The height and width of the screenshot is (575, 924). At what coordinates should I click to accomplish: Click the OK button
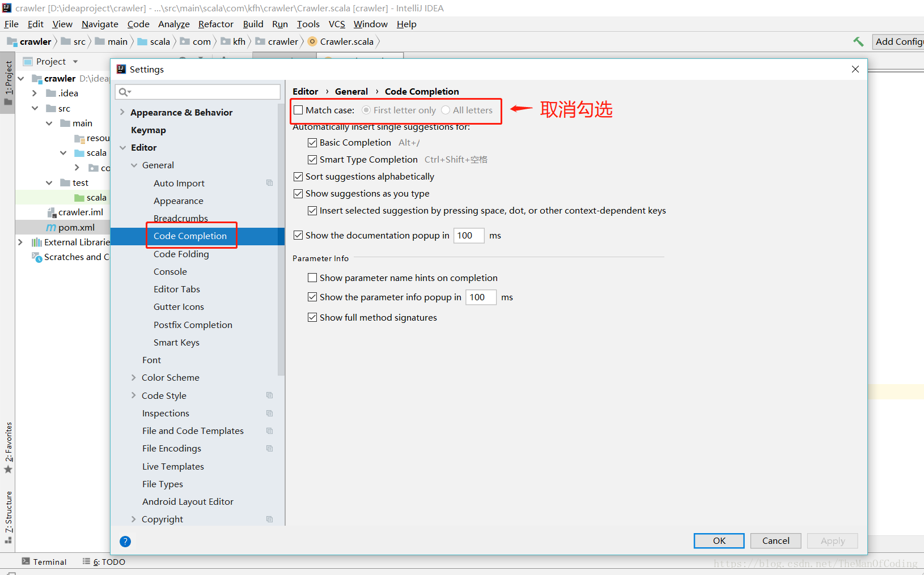(x=719, y=540)
